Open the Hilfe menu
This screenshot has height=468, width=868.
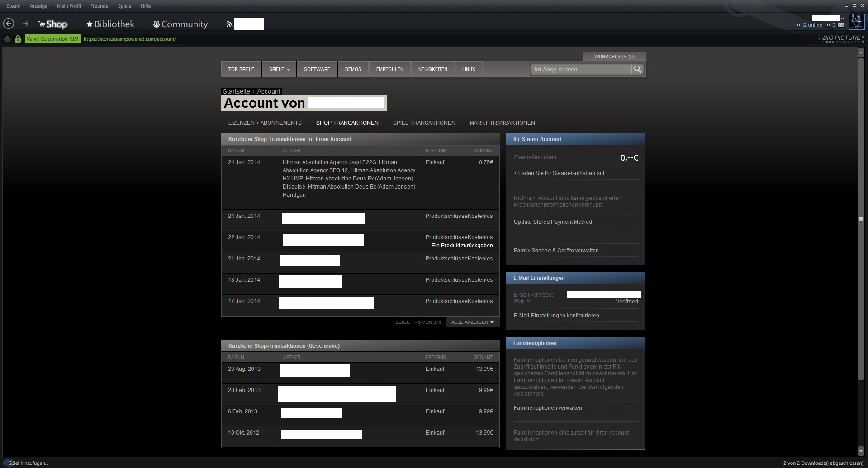[x=146, y=6]
